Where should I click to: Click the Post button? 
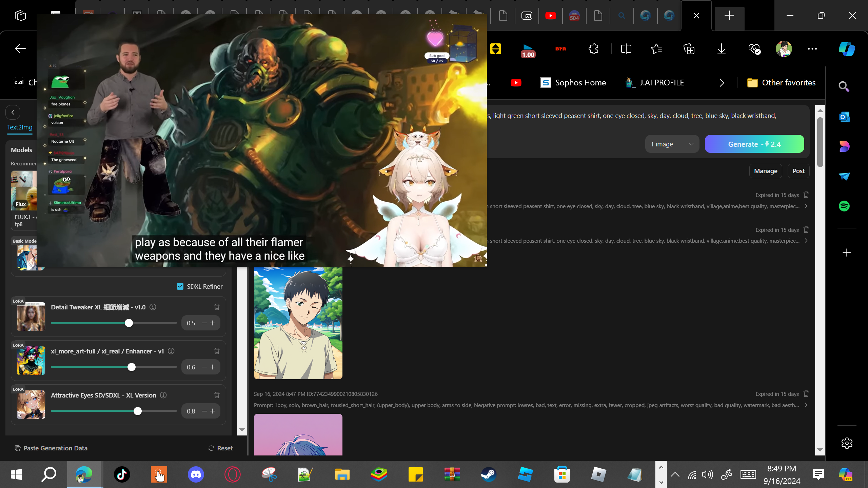(798, 171)
